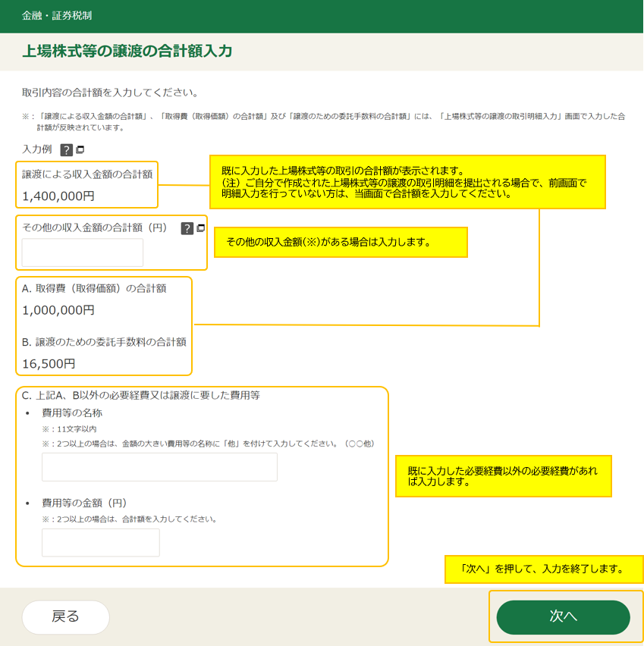Screen dimensions: 644x646
Task: Click yellow note about 既に入力した上場株式等の取引
Action: coord(407,182)
